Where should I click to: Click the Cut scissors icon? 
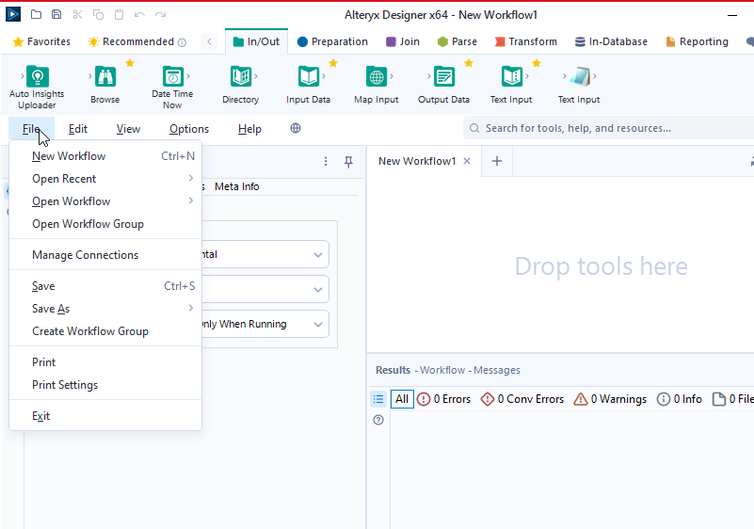[77, 14]
